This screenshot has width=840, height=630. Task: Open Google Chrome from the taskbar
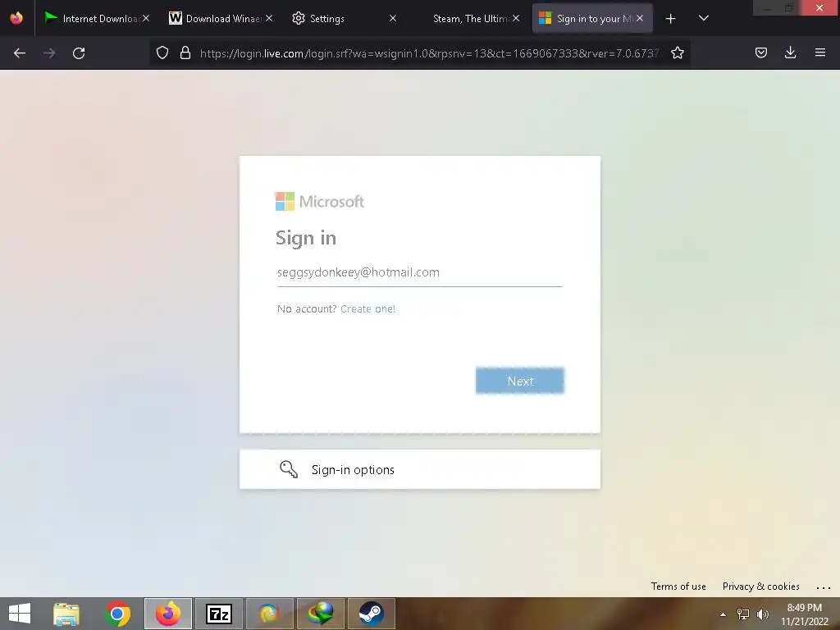(x=117, y=614)
